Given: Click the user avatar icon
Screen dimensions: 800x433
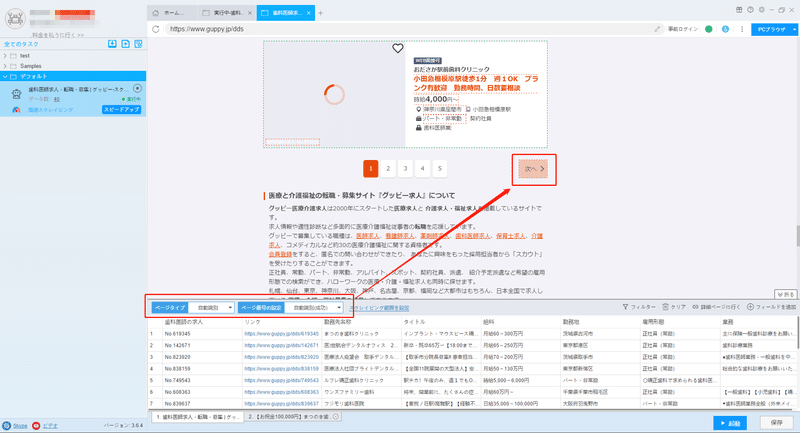Looking at the screenshot, I should point(15,19).
